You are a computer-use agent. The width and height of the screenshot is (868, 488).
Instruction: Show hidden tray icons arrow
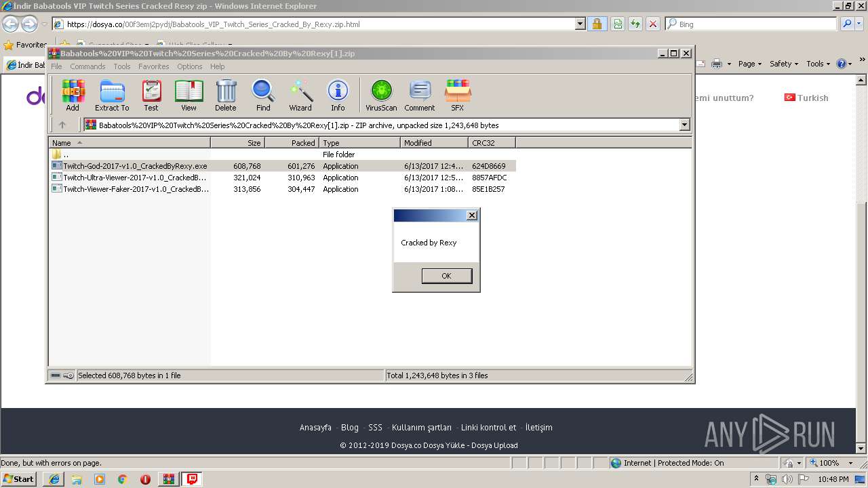pos(757,480)
